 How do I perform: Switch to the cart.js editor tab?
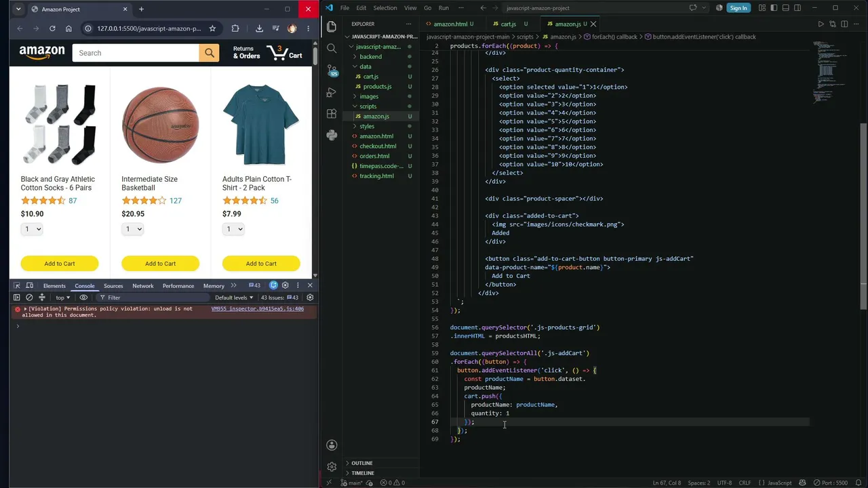click(x=509, y=24)
